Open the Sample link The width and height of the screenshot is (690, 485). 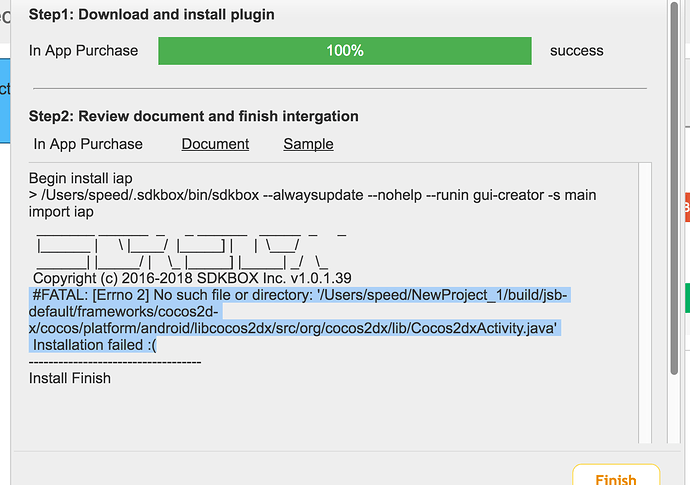pyautogui.click(x=308, y=144)
